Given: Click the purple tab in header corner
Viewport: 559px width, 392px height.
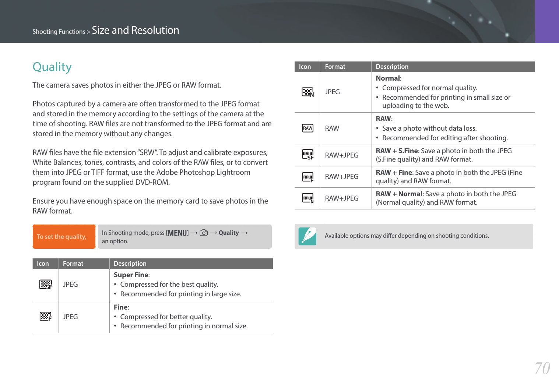Looking at the screenshot, I should [x=547, y=21].
